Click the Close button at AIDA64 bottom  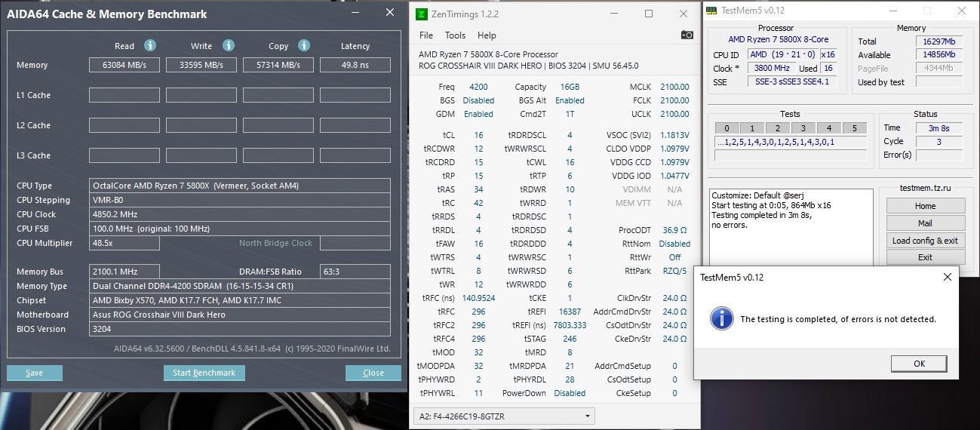tap(373, 373)
